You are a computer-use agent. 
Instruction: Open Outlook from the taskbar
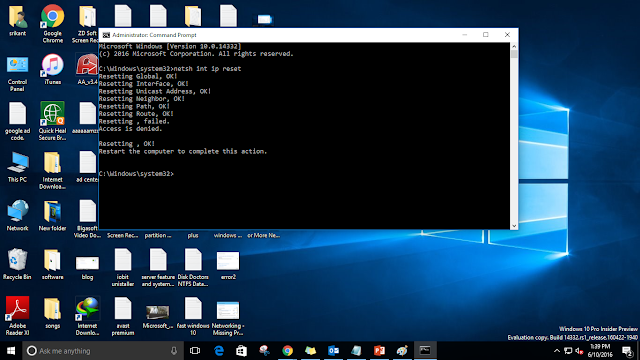[x=333, y=351]
